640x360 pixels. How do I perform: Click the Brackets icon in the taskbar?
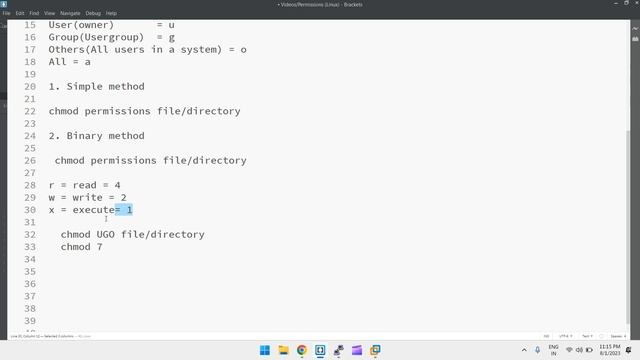pos(320,350)
